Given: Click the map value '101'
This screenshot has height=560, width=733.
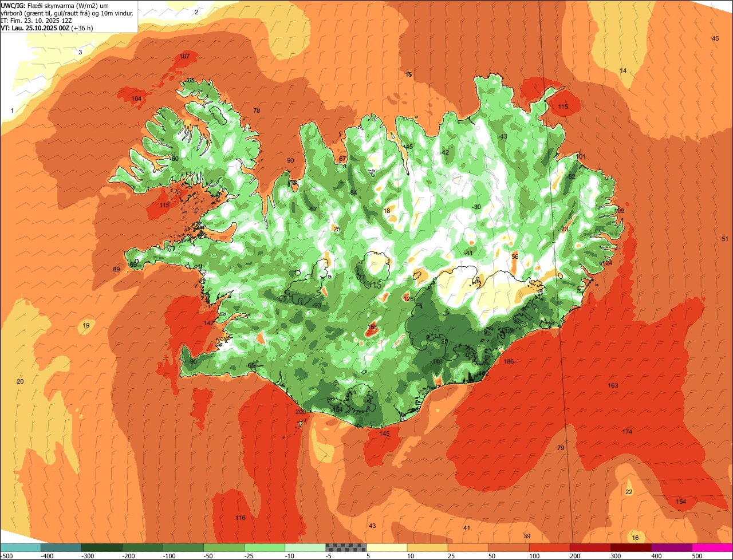Looking at the screenshot, I should click(x=581, y=156).
